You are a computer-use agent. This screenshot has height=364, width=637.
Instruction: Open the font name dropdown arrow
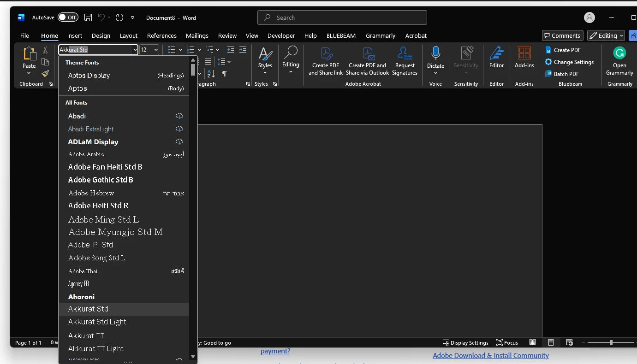tap(135, 50)
